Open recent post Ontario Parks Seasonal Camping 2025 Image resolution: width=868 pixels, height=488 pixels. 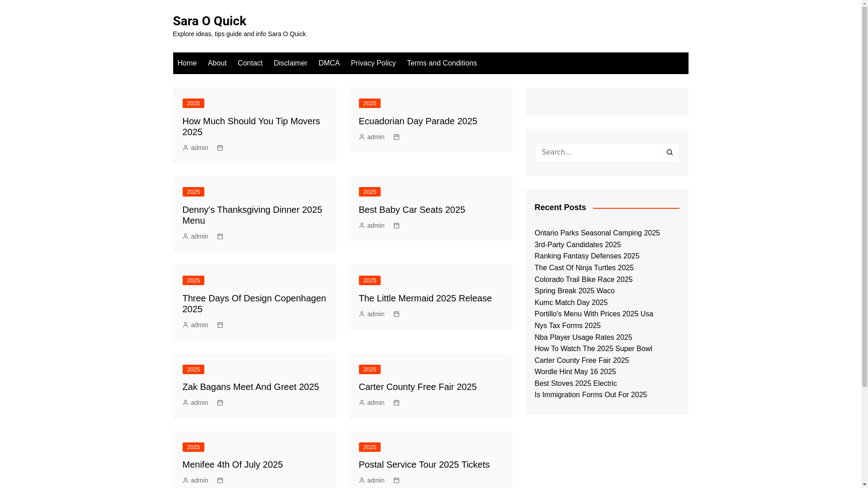tap(597, 233)
